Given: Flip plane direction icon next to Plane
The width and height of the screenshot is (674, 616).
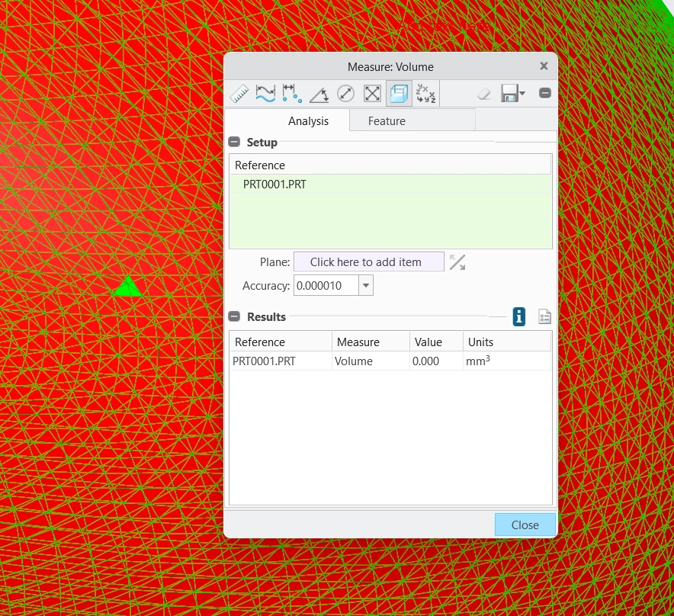Looking at the screenshot, I should coord(457,262).
